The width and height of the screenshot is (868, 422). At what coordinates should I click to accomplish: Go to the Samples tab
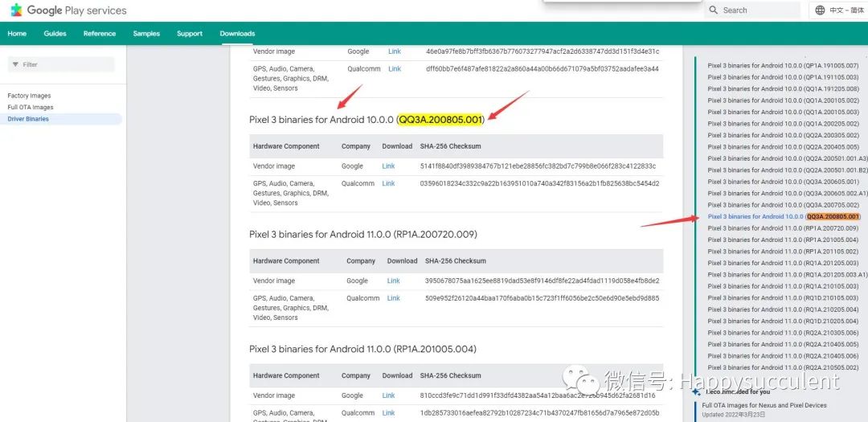coord(146,34)
